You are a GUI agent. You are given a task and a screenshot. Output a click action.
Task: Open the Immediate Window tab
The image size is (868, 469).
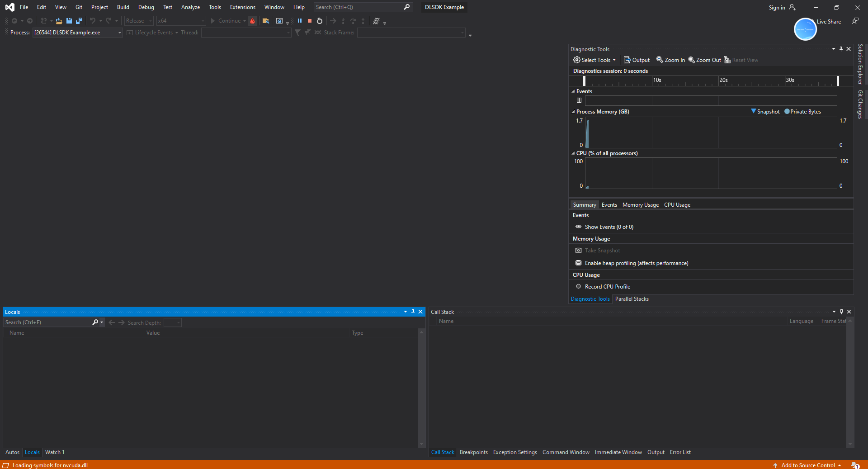(618, 452)
